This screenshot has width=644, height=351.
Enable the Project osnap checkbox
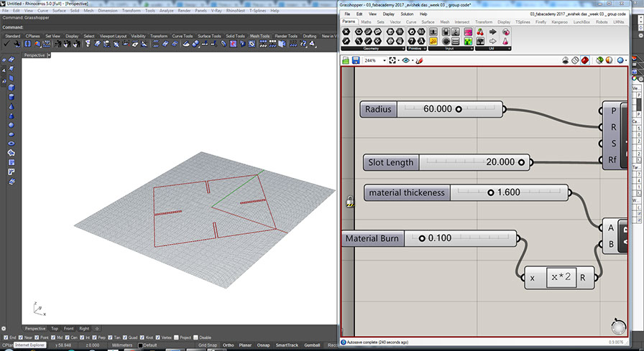click(x=176, y=337)
